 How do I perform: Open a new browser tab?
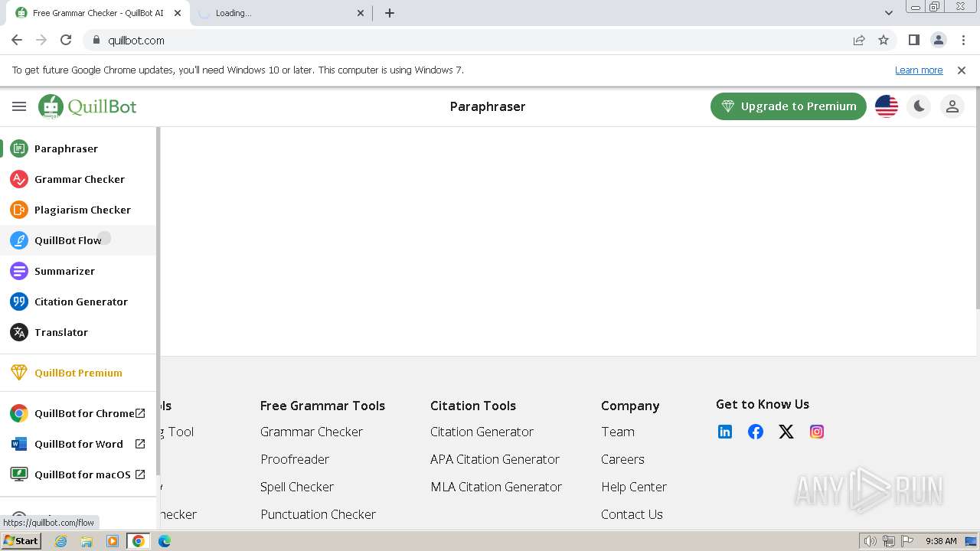390,13
